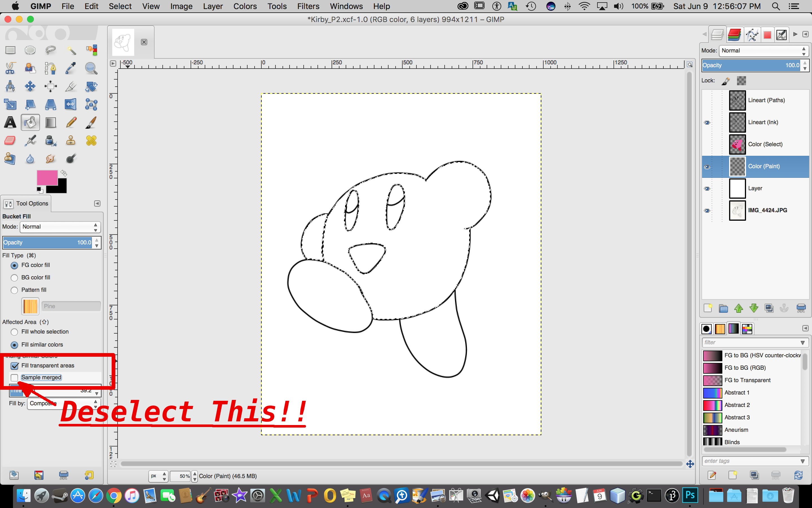Select the Select by Color tool
812x508 pixels.
(91, 50)
